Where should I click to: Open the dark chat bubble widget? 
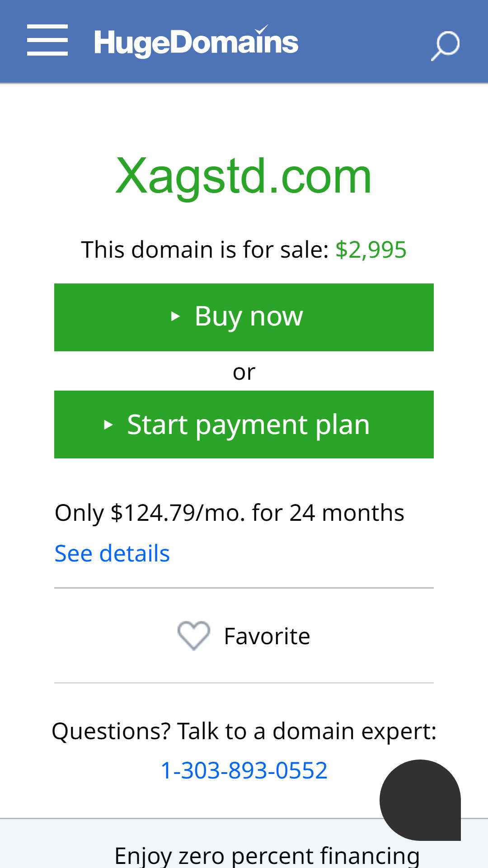(420, 800)
